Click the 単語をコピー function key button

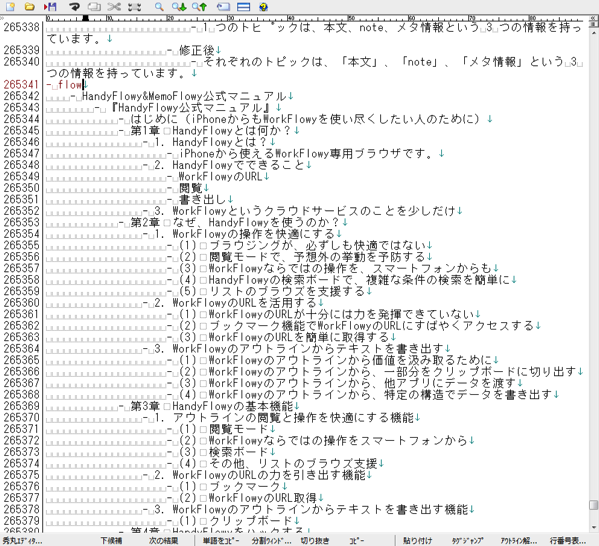[x=221, y=541]
